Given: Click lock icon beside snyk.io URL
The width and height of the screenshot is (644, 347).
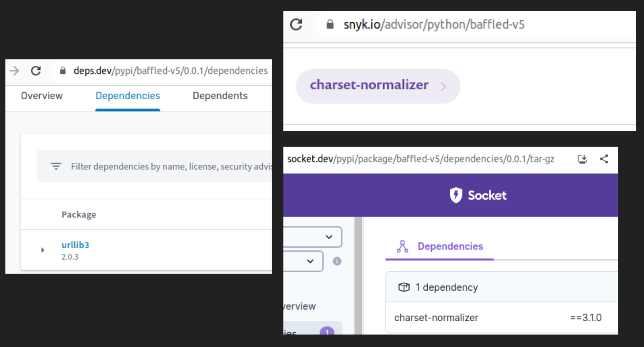Looking at the screenshot, I should pyautogui.click(x=330, y=24).
